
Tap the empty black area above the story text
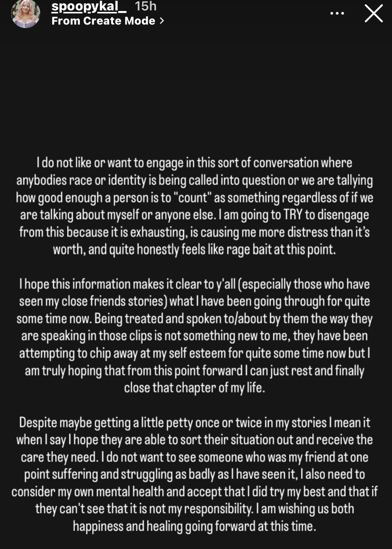tap(195, 92)
